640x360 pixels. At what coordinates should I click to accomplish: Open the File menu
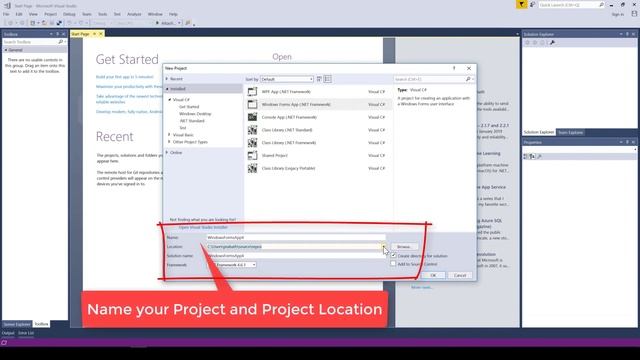pos(6,14)
